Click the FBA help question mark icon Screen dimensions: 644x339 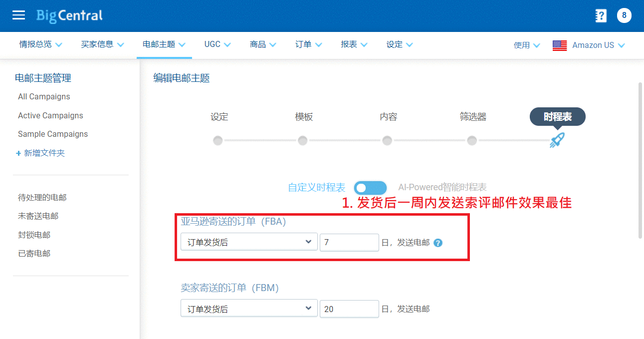[438, 243]
